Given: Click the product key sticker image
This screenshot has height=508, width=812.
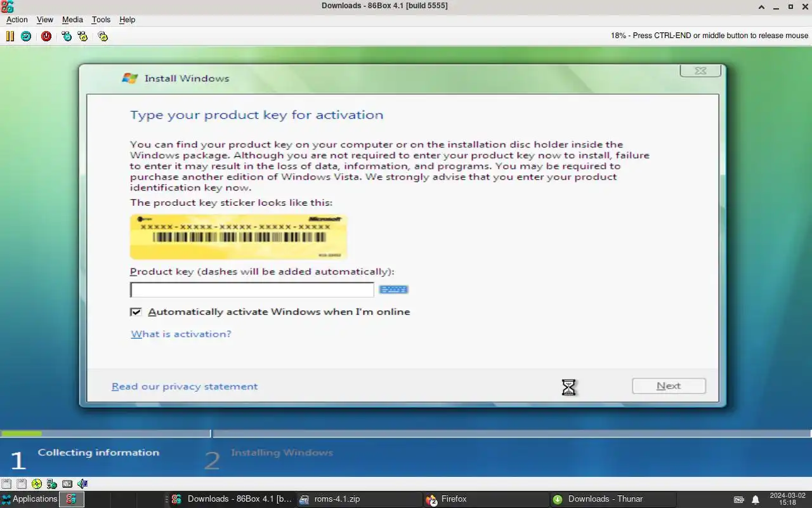Looking at the screenshot, I should [239, 237].
